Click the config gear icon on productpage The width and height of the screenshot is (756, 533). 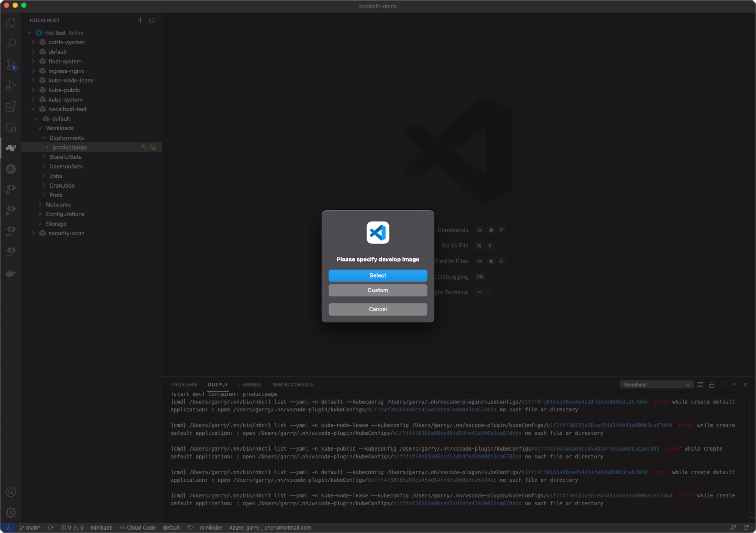(x=153, y=147)
